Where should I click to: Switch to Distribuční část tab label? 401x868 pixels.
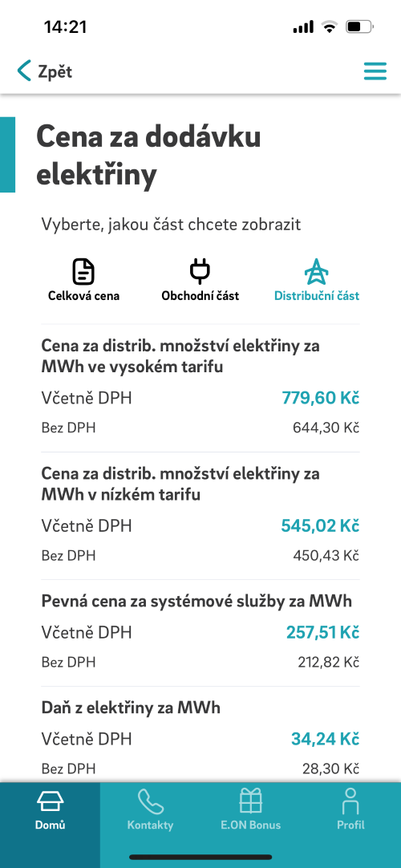click(x=317, y=295)
